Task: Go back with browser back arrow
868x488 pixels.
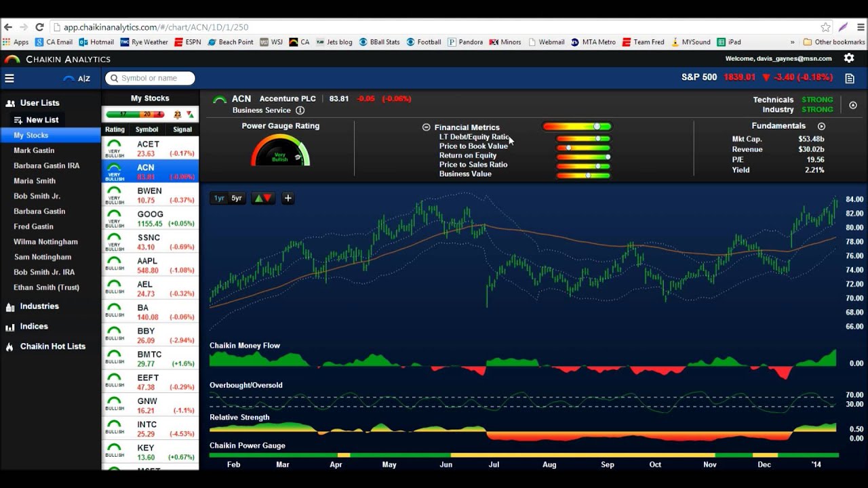Action: coord(7,27)
